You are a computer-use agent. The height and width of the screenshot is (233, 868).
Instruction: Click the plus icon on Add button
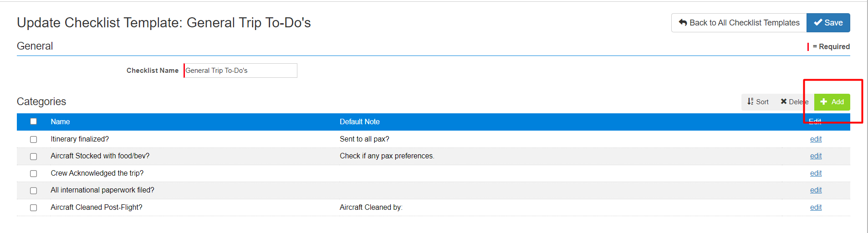pyautogui.click(x=823, y=102)
